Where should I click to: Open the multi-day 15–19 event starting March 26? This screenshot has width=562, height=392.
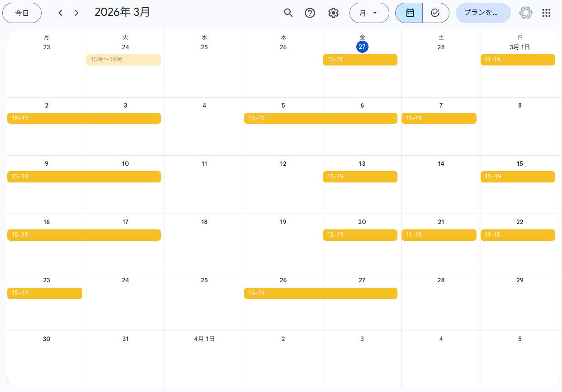(x=321, y=293)
